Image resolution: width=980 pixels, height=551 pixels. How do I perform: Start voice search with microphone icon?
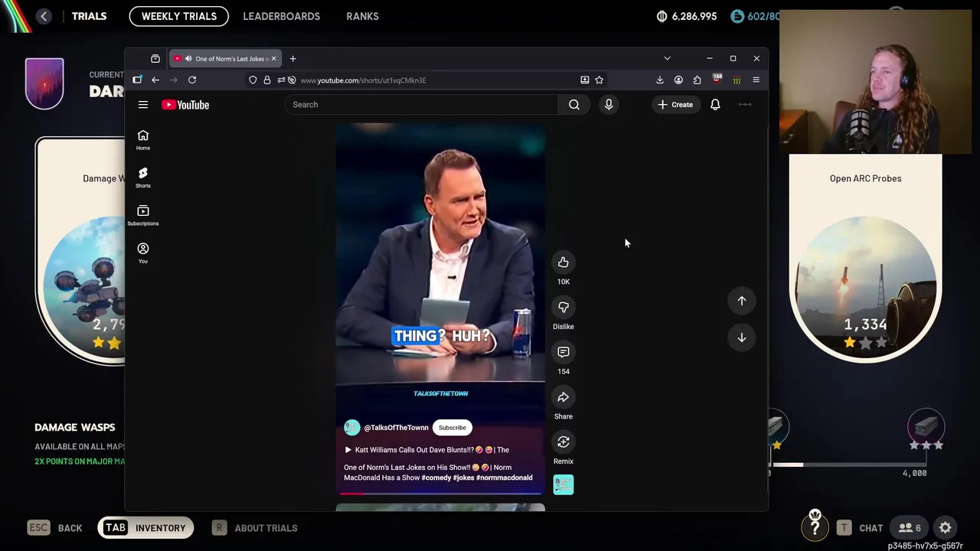pos(609,105)
